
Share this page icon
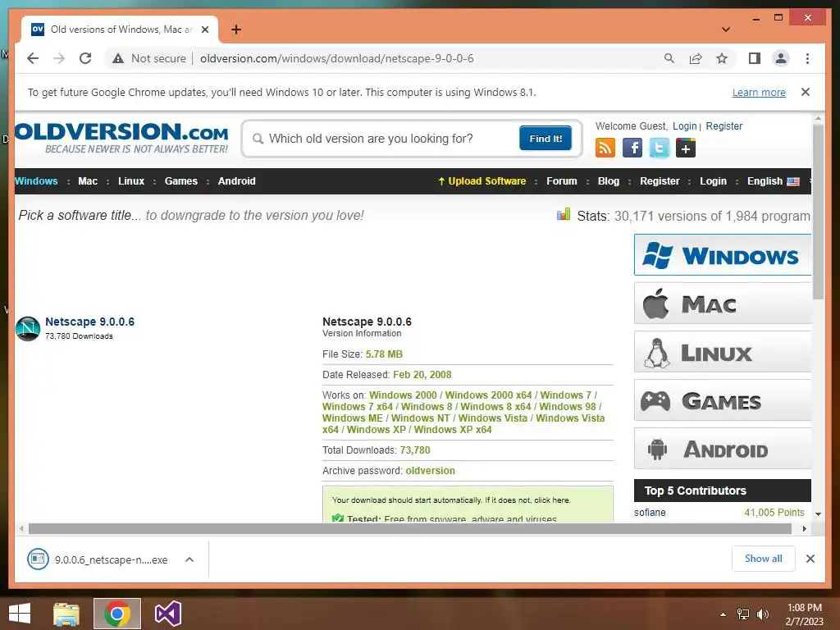pos(696,58)
